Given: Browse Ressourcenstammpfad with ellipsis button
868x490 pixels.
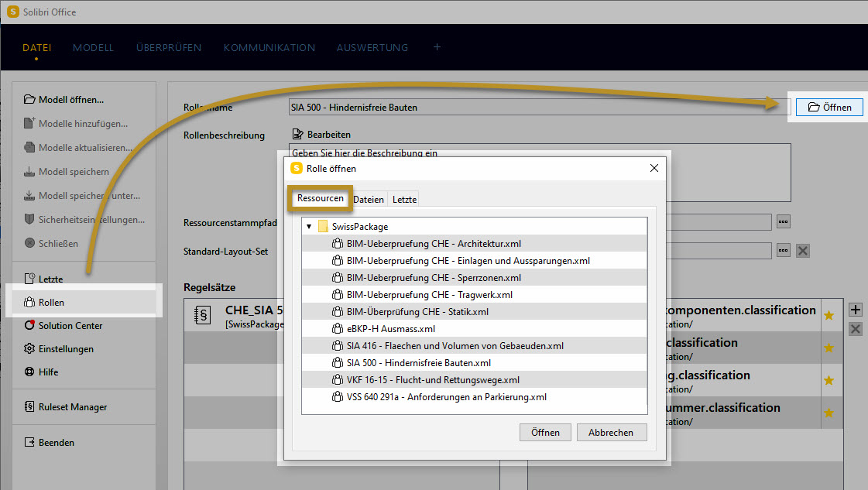Looking at the screenshot, I should (x=783, y=221).
